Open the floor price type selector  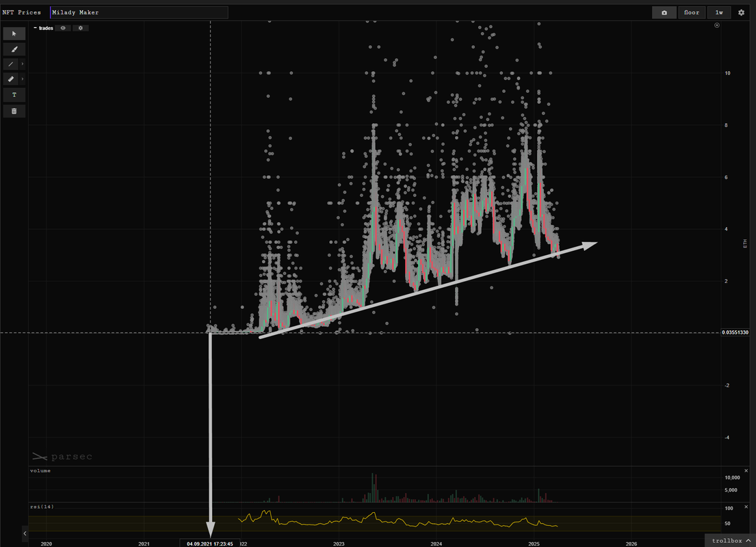pos(692,12)
